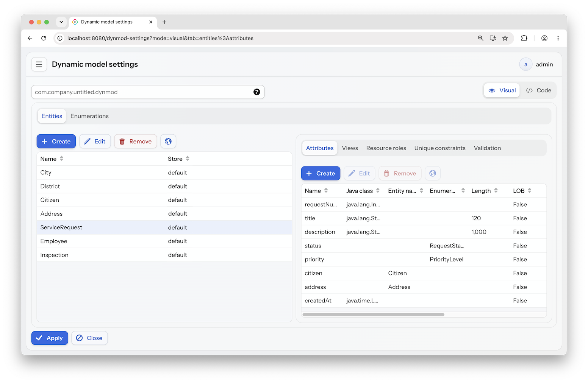588x383 pixels.
Task: Create a new entity
Action: pyautogui.click(x=56, y=141)
